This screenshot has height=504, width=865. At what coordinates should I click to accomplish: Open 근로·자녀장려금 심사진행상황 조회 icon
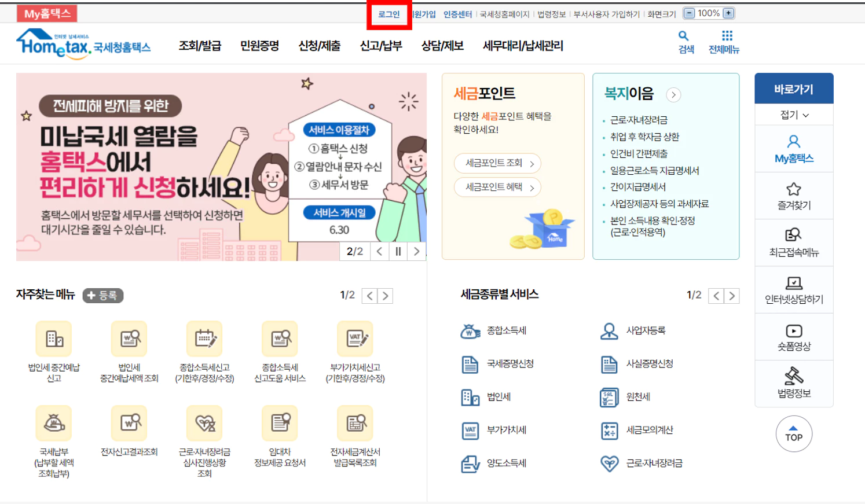[204, 423]
